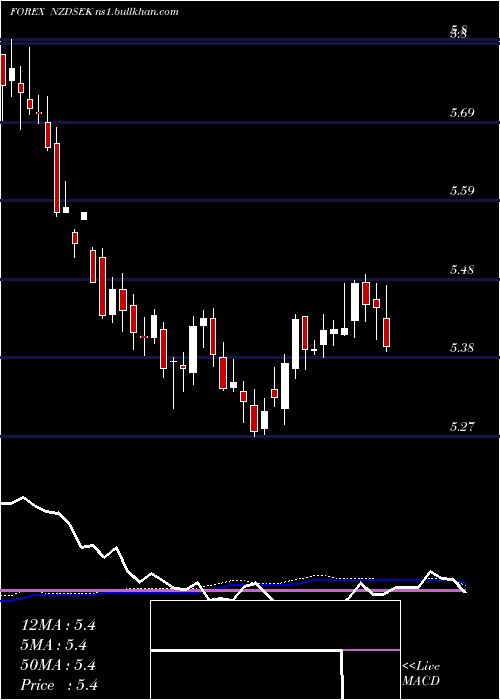Click the 50MA : 5.4 value
500x700 pixels.
(x=58, y=665)
